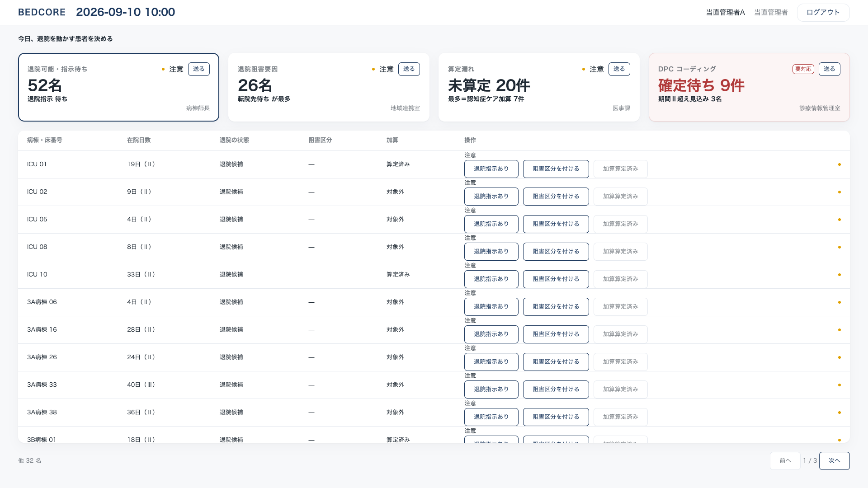Click 退院指示あり for 3A病棟 26

click(491, 362)
